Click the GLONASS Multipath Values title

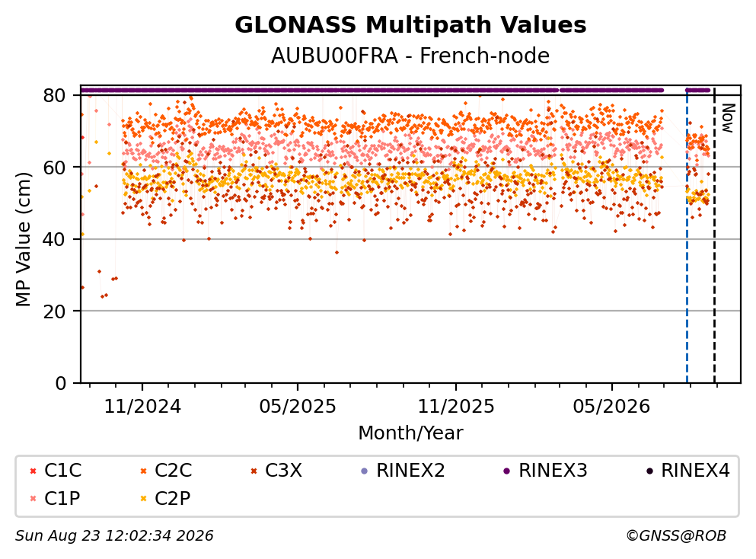point(410,25)
